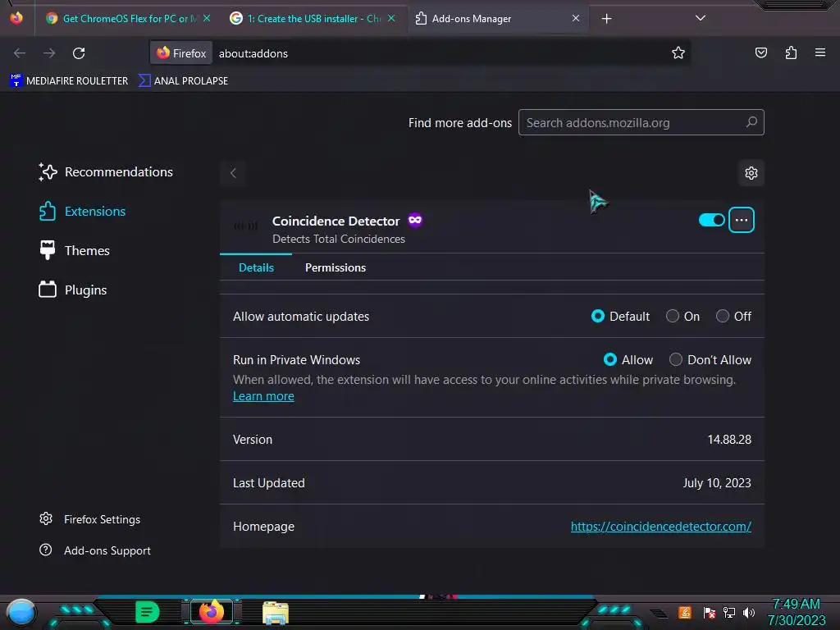Image resolution: width=840 pixels, height=630 pixels.
Task: Click the private browsing mask badge
Action: coord(415,220)
